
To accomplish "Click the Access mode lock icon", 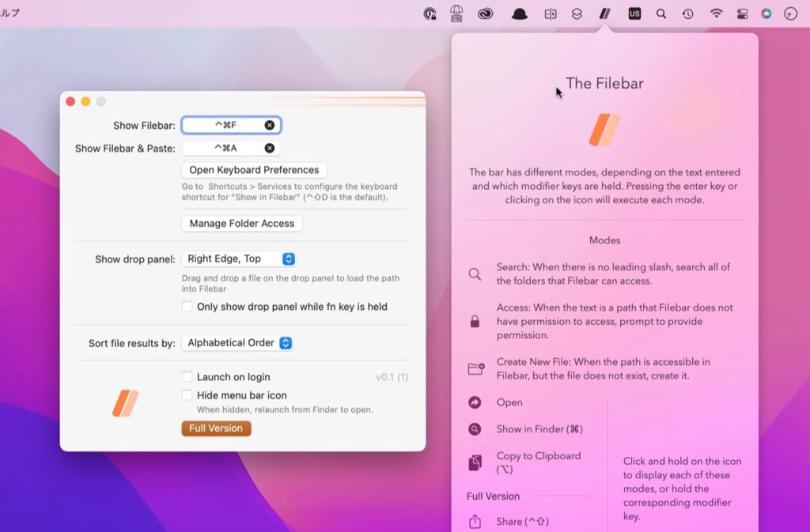I will tap(475, 321).
